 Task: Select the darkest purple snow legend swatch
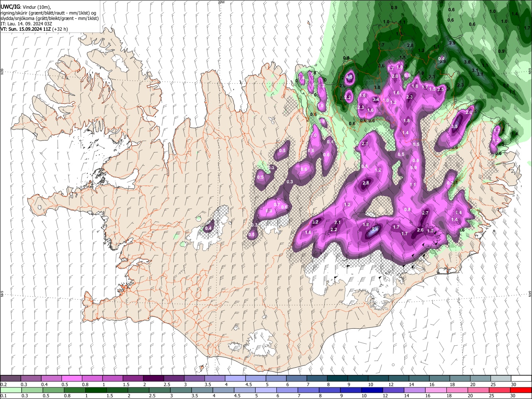coord(153,379)
